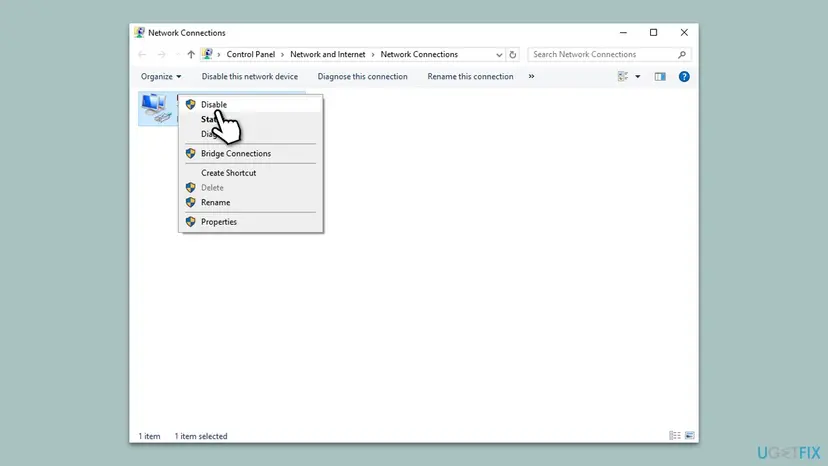Click the Network Connections title bar icon
Viewport: 828px width, 466px height.
click(x=139, y=32)
